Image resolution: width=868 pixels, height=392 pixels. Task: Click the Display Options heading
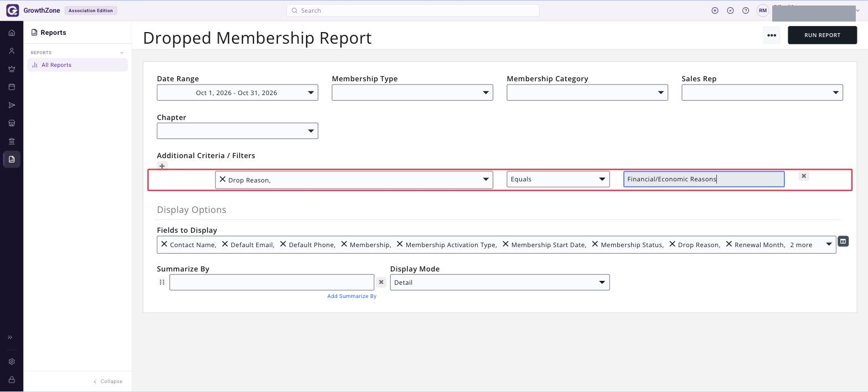192,210
